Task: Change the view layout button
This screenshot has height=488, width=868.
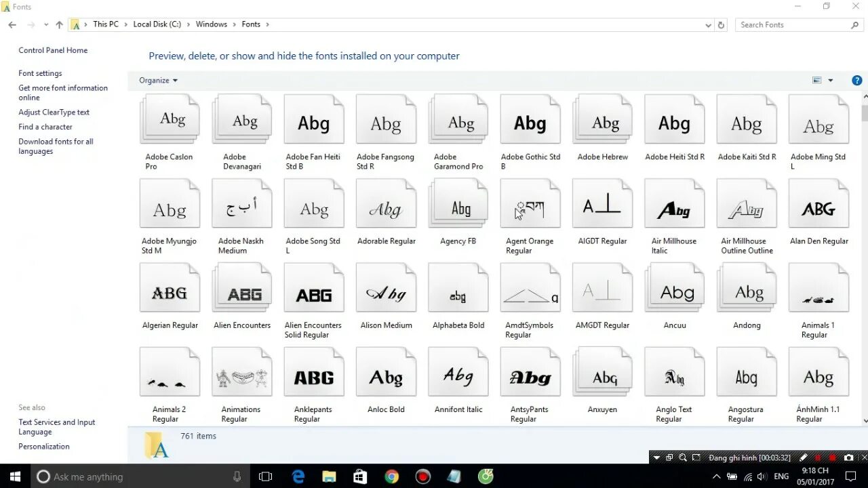Action: coord(817,80)
